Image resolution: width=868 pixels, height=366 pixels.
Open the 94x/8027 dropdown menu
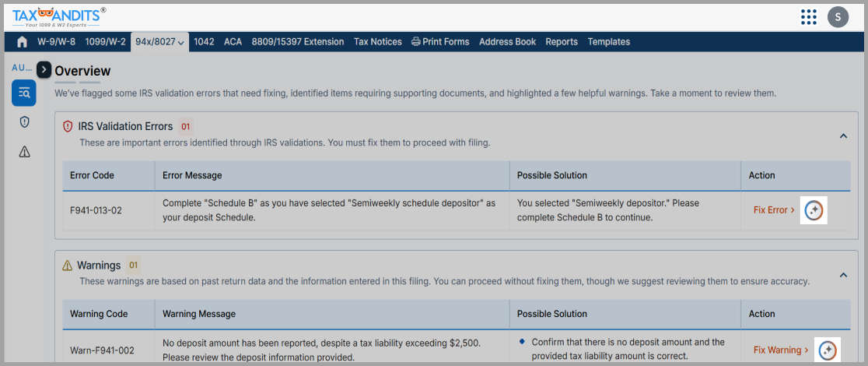click(159, 42)
